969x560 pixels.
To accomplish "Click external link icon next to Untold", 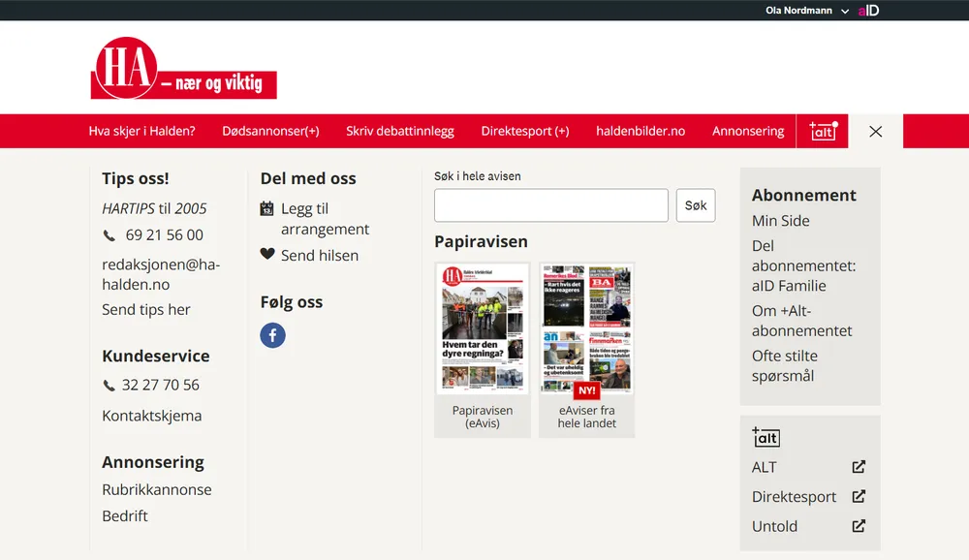I will pos(859,527).
